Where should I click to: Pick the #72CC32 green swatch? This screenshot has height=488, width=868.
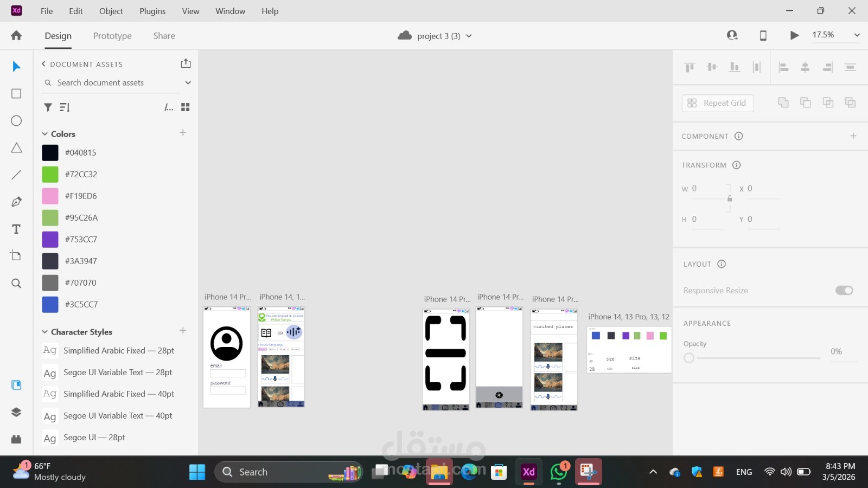tap(50, 175)
